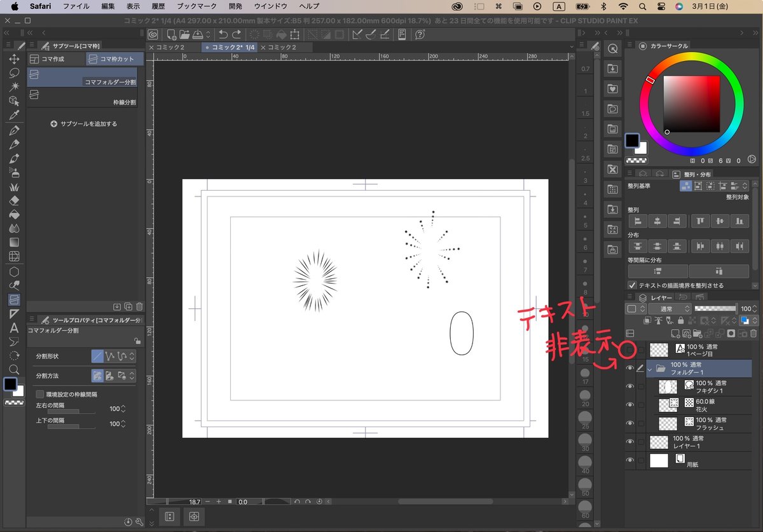Select the コマ作成 subtool group
The width and height of the screenshot is (763, 532).
coord(54,58)
